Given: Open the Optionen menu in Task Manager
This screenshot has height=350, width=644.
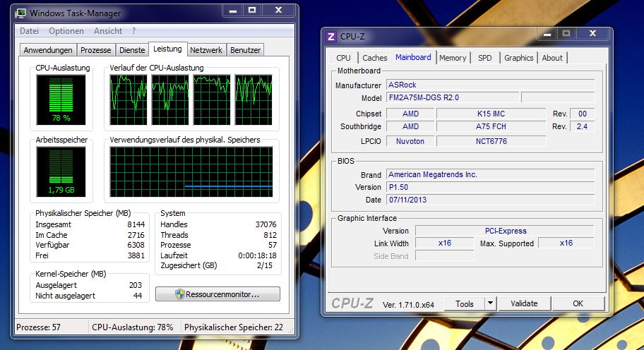Looking at the screenshot, I should click(x=66, y=31).
